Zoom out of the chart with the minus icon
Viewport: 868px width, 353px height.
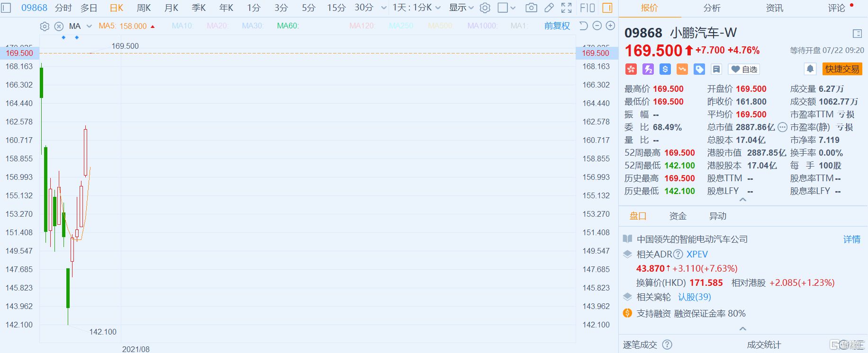coord(597,26)
